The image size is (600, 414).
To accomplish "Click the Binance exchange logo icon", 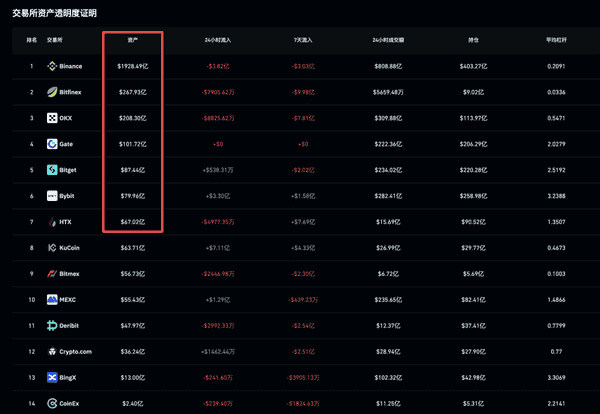I will [x=53, y=66].
